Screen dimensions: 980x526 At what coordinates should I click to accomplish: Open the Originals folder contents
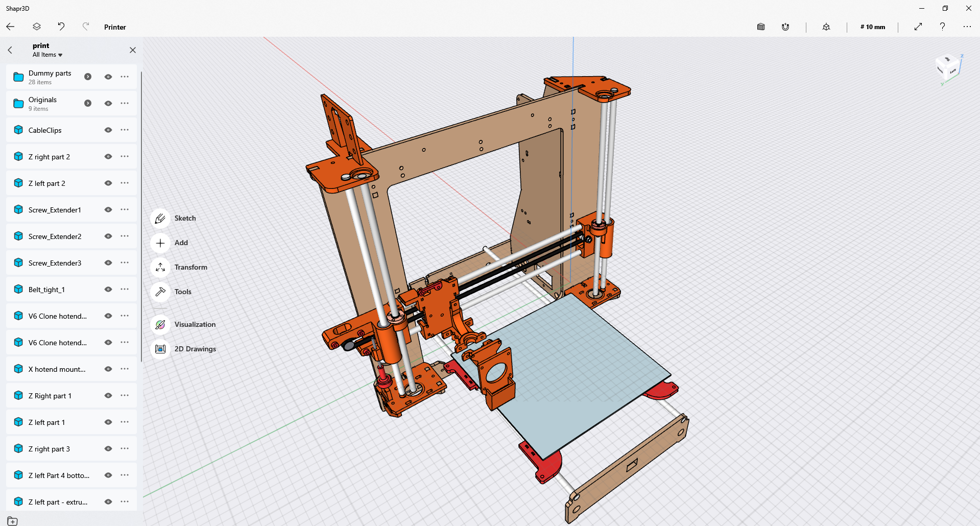tap(87, 103)
